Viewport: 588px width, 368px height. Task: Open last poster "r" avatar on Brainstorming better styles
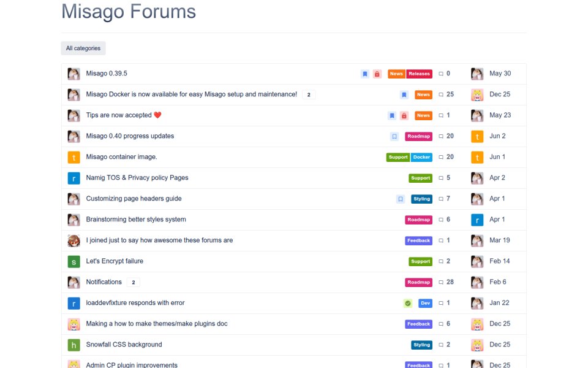coord(477,220)
